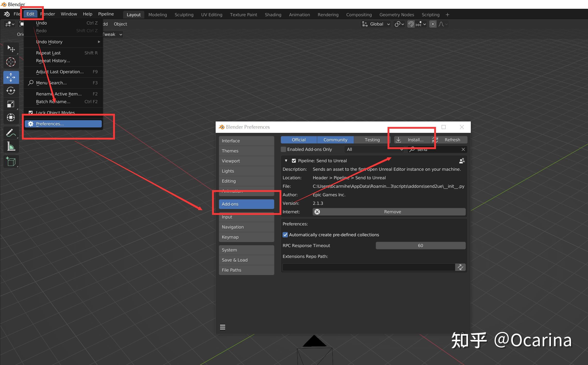Select the Scale tool

[11, 104]
